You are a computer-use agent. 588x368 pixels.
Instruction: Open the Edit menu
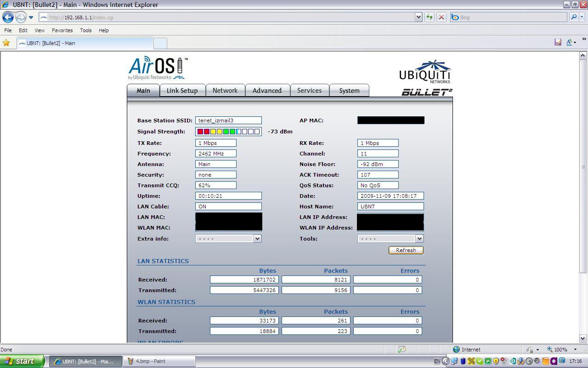pos(23,30)
